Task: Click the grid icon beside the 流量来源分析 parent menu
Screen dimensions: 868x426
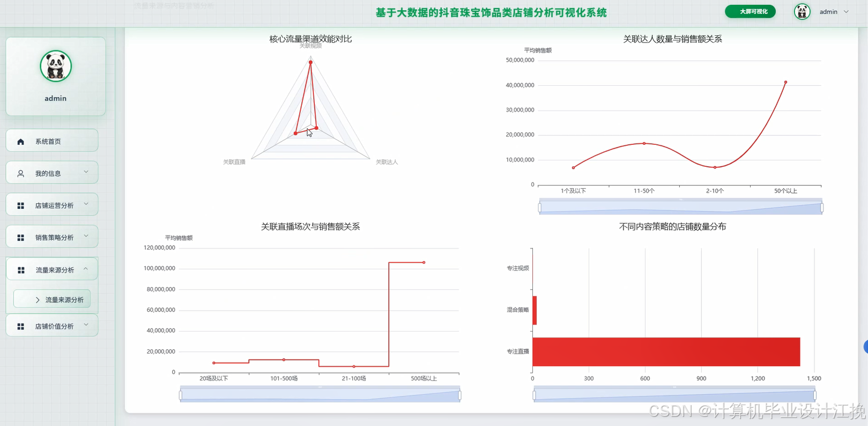Action: (x=21, y=270)
